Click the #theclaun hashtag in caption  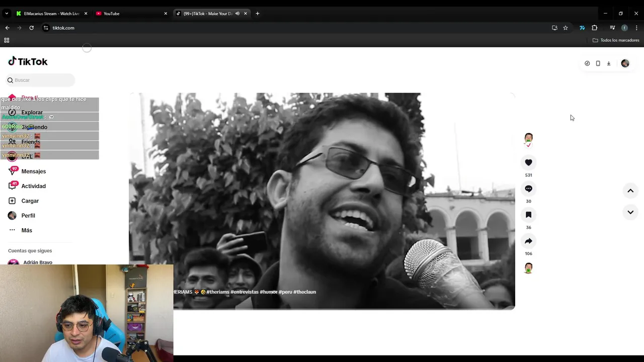304,292
